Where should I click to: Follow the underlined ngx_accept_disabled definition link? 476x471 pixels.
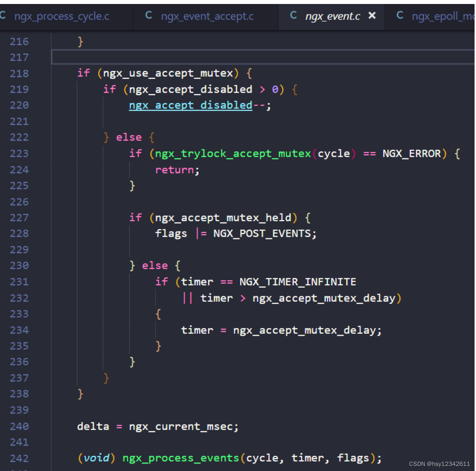(x=190, y=105)
